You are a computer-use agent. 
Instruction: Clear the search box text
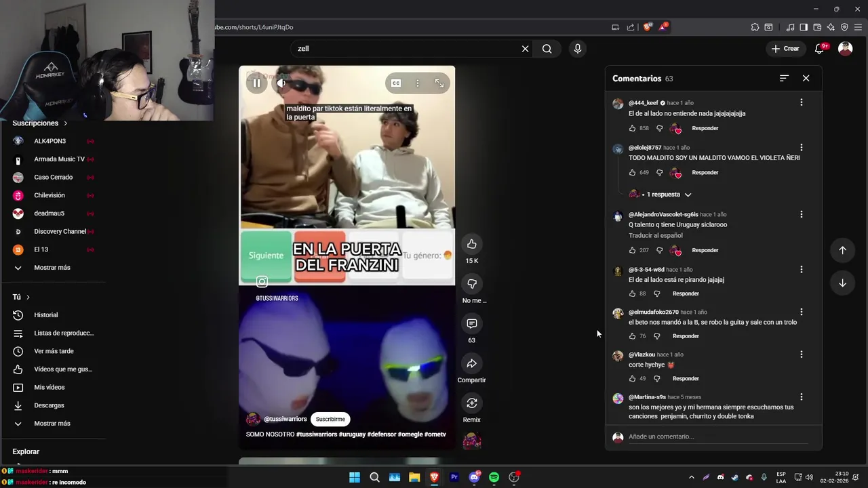pyautogui.click(x=525, y=49)
